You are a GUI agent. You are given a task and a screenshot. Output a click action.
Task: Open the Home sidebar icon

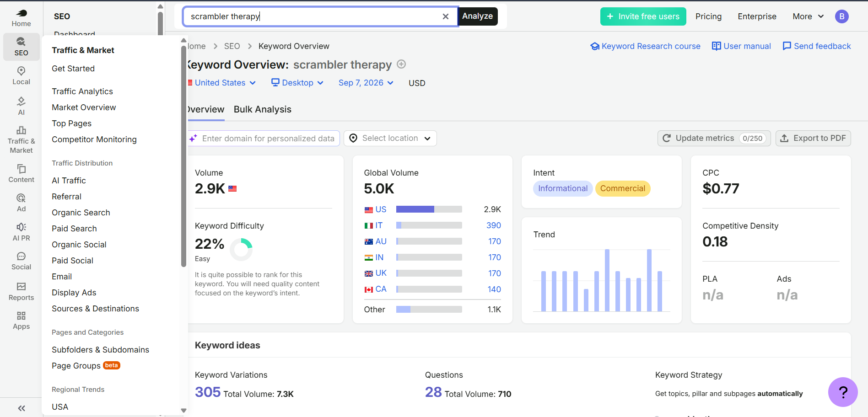pos(21,18)
